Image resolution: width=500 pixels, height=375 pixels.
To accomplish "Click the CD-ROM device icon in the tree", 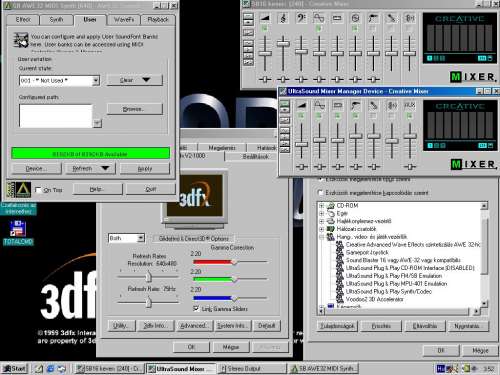I will point(331,206).
